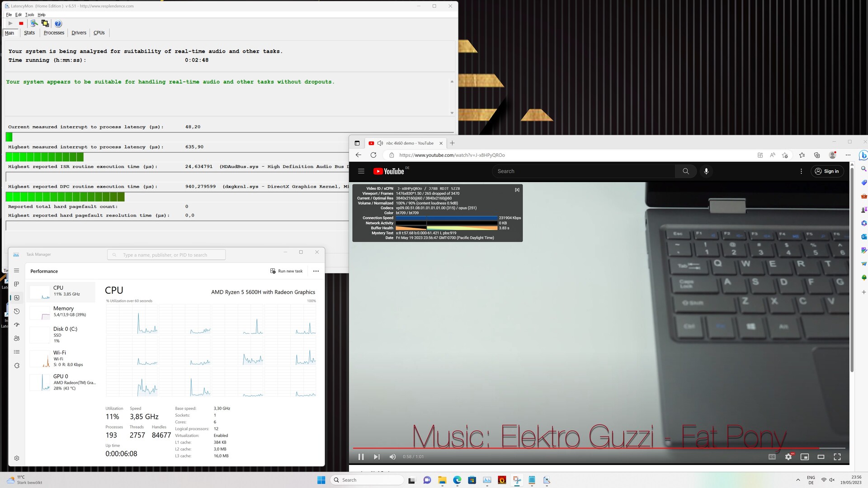The image size is (868, 488).
Task: Mute the YouTube video volume
Action: coord(392,457)
